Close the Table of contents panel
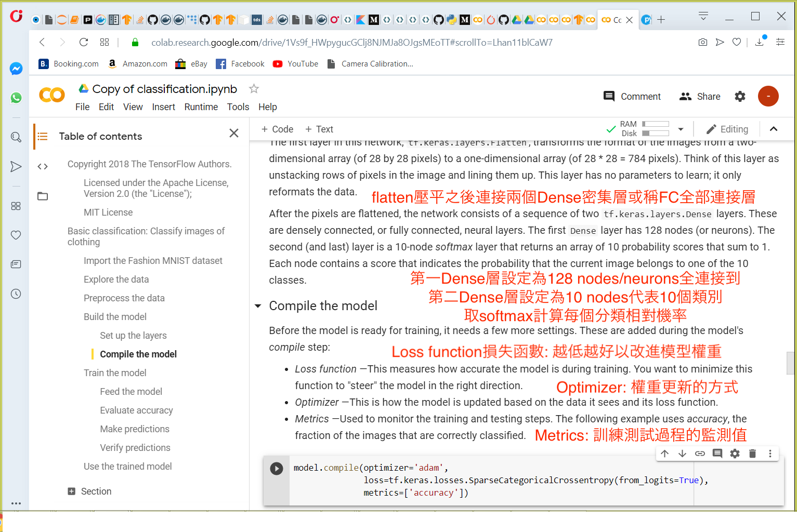 [234, 133]
